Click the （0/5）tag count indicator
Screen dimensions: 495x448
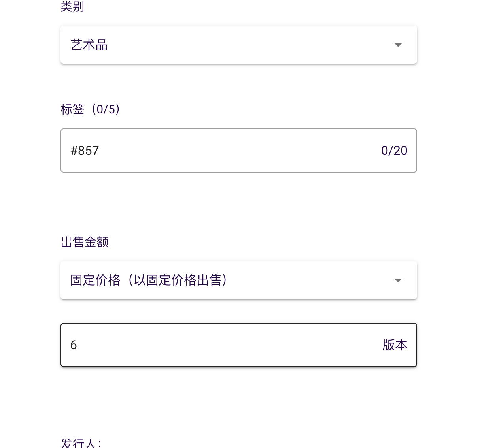(x=106, y=109)
